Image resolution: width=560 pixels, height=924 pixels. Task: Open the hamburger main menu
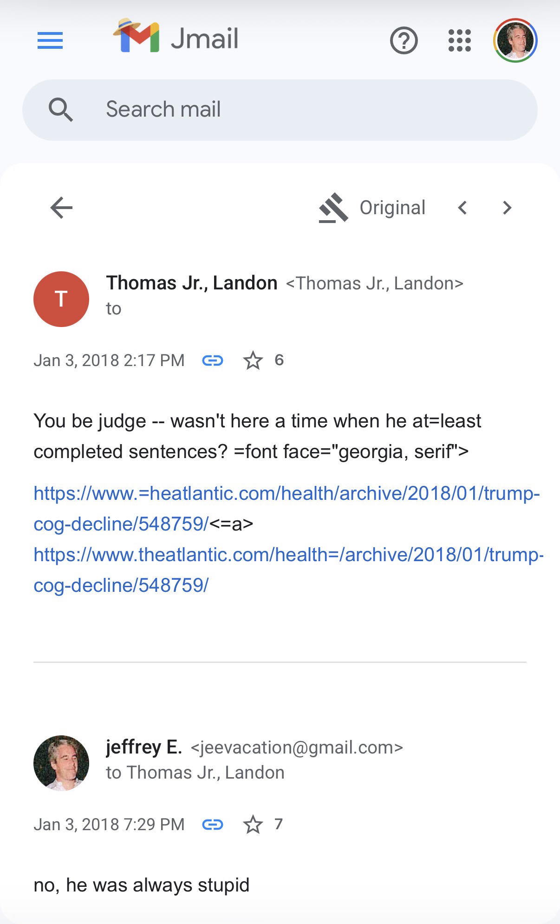[50, 41]
